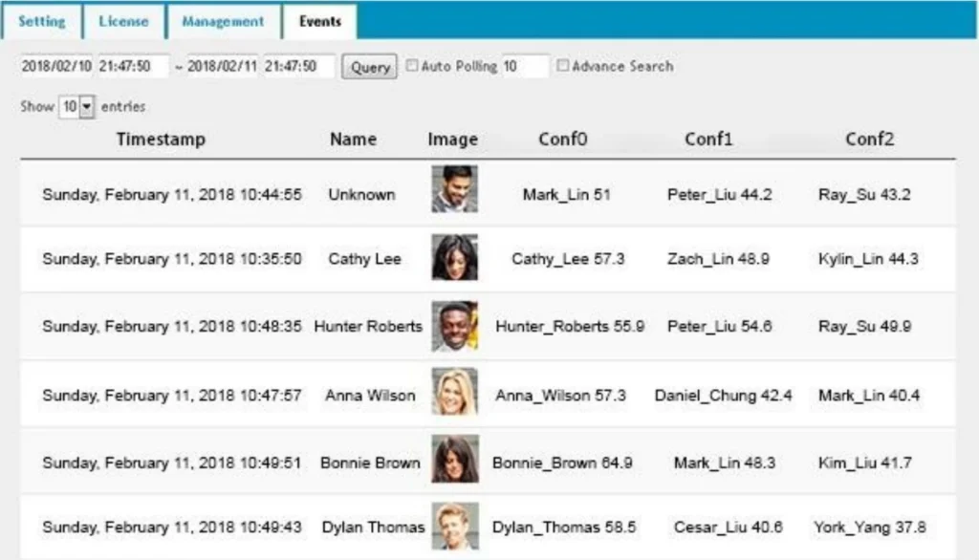Select the timestamp ending 10:48:35

click(172, 327)
